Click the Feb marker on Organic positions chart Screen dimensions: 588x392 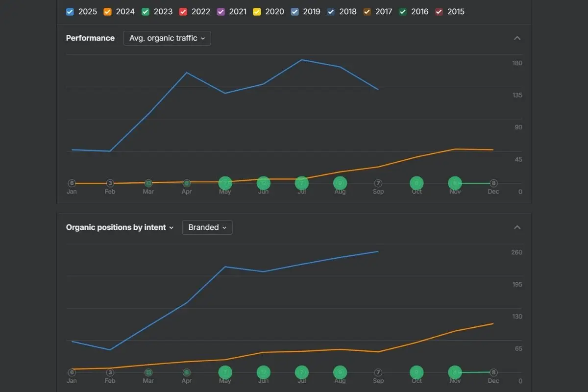click(x=110, y=372)
